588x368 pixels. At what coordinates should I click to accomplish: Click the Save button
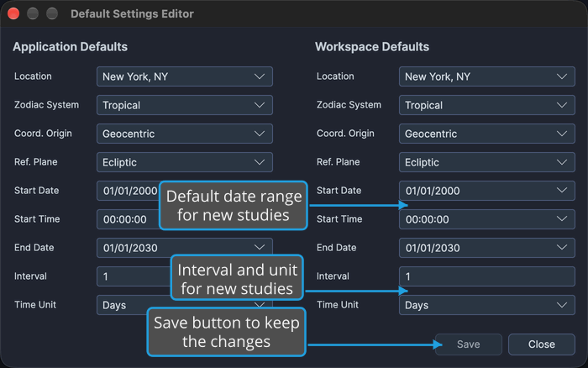(x=469, y=344)
